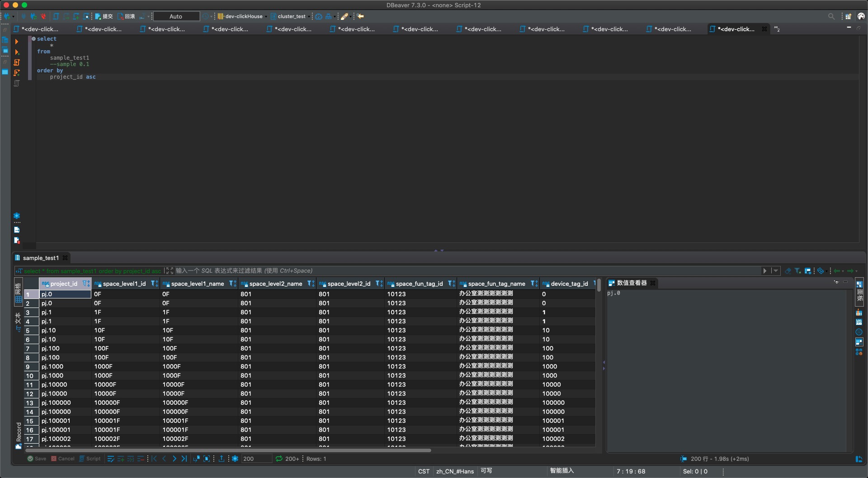Switch to text view mode on left strip
The image size is (868, 478).
(19, 322)
